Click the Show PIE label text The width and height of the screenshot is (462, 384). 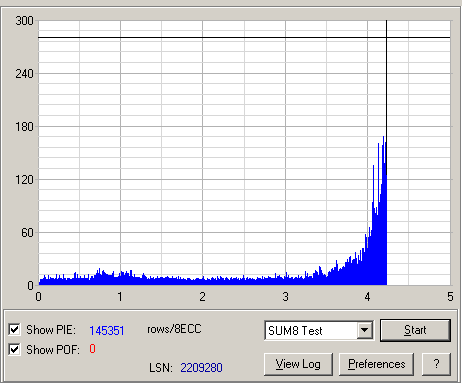pos(51,330)
